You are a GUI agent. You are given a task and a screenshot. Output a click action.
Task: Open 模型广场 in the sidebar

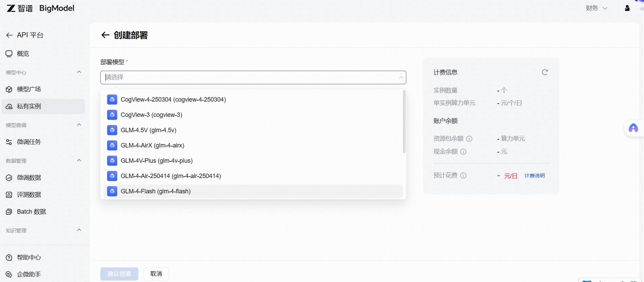(x=29, y=89)
